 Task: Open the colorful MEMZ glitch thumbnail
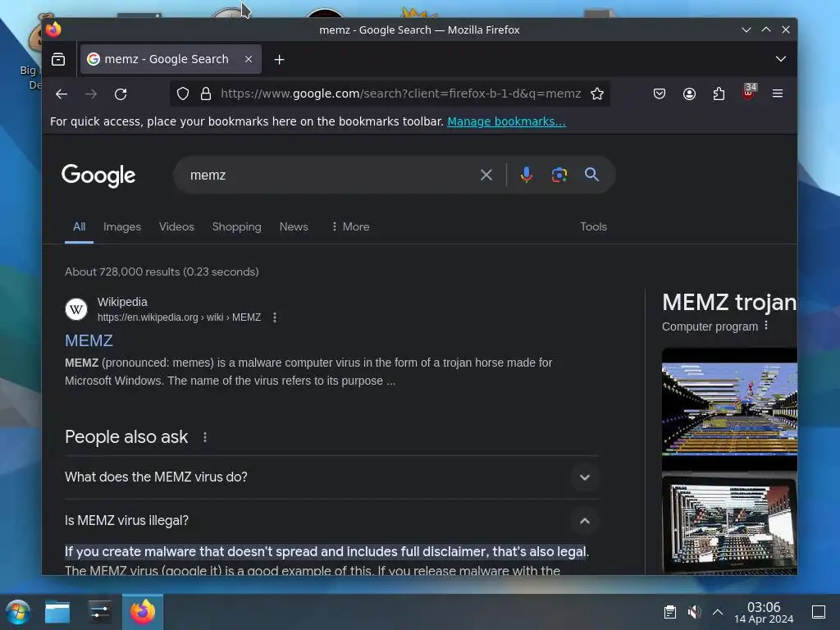coord(729,409)
